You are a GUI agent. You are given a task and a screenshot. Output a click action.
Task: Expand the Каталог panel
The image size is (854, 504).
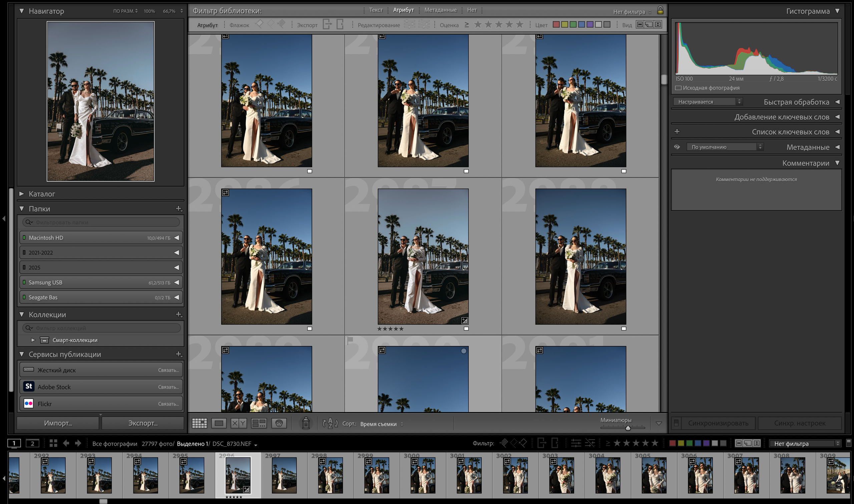click(x=22, y=194)
